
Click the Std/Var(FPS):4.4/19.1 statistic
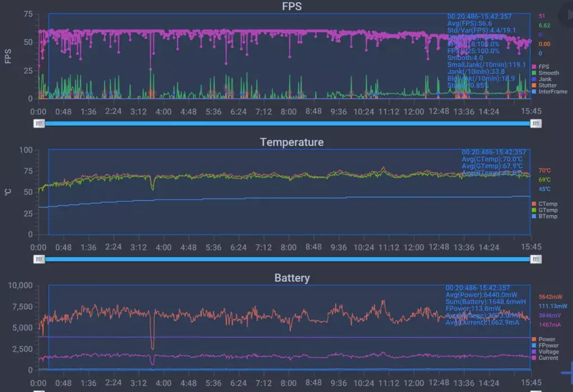[481, 30]
